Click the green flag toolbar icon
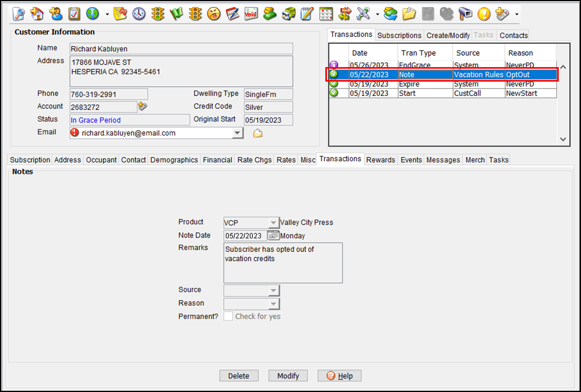Image resolution: width=581 pixels, height=392 pixels. pos(176,14)
